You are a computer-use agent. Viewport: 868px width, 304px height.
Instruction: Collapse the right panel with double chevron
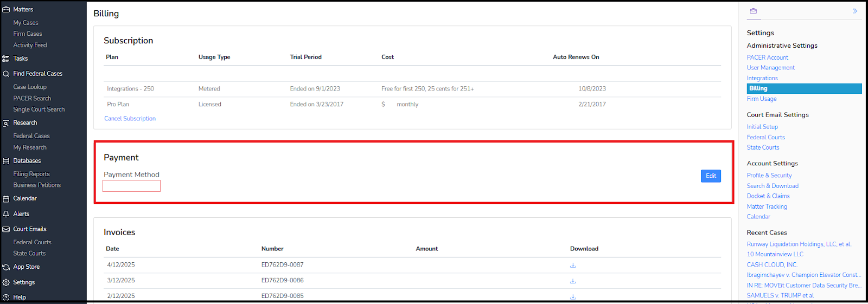pos(855,11)
